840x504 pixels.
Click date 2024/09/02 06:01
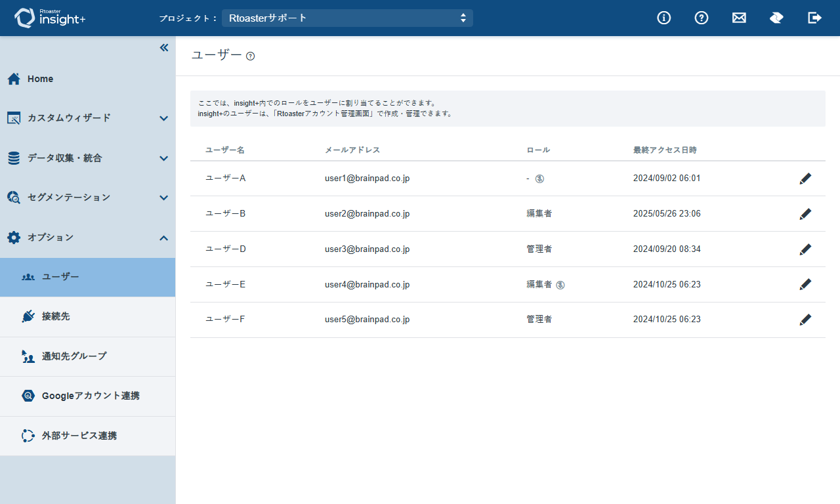pyautogui.click(x=667, y=178)
